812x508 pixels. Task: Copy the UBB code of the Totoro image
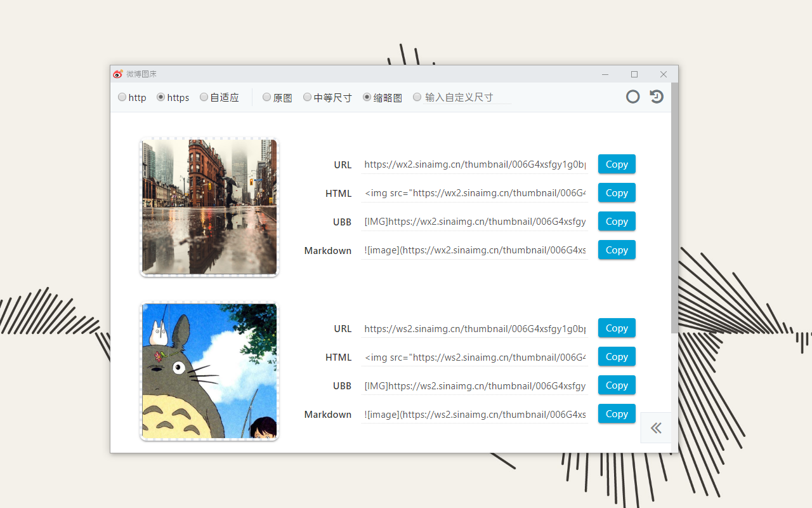[616, 385]
